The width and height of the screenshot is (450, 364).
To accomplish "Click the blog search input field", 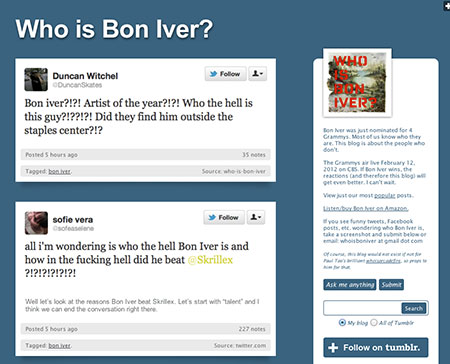I will tap(362, 308).
